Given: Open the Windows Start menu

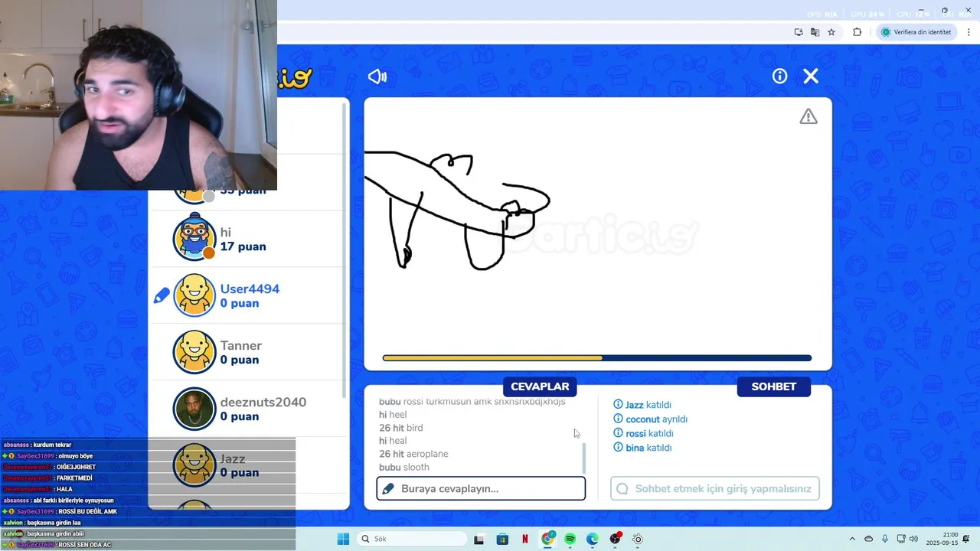Looking at the screenshot, I should point(343,539).
